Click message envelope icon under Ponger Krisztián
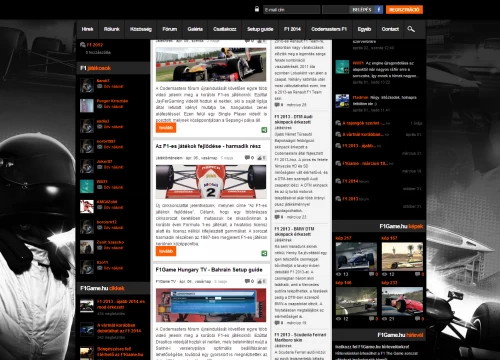The height and width of the screenshot is (360, 500). pyautogui.click(x=99, y=106)
